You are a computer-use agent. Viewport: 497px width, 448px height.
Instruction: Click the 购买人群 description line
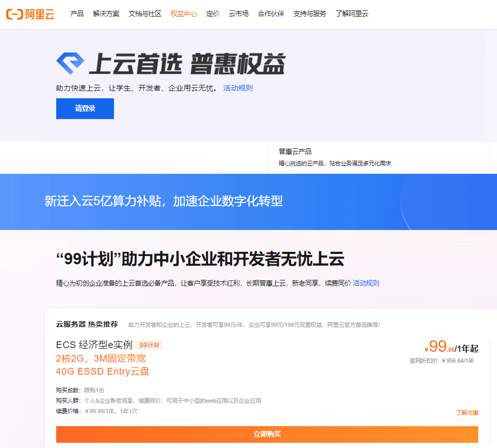159,401
